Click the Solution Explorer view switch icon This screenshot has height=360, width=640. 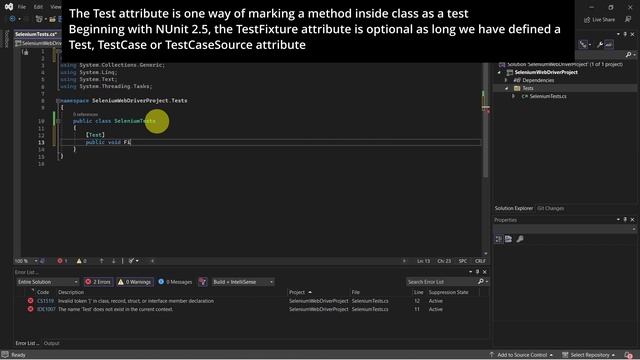click(x=584, y=44)
